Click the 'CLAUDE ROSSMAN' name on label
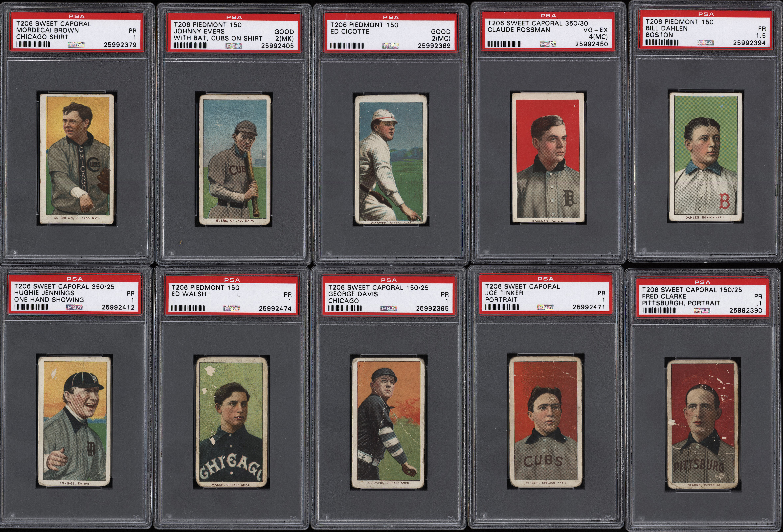This screenshot has height=532, width=783. point(518,30)
